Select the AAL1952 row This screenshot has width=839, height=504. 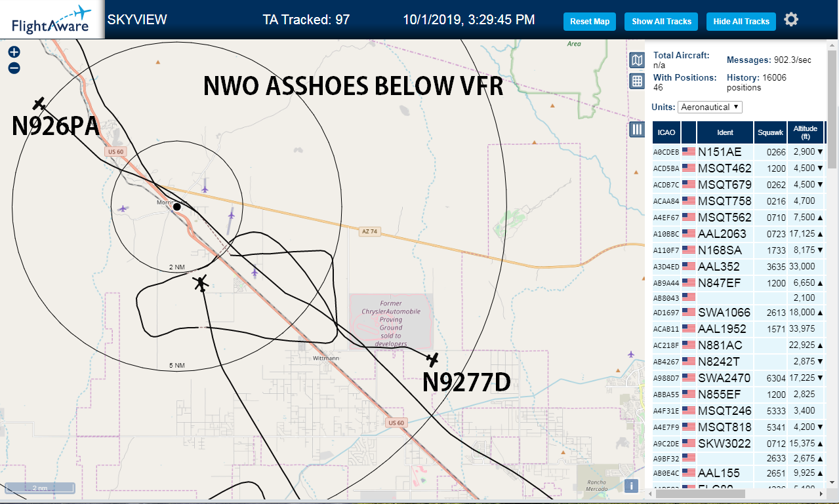tap(738, 328)
